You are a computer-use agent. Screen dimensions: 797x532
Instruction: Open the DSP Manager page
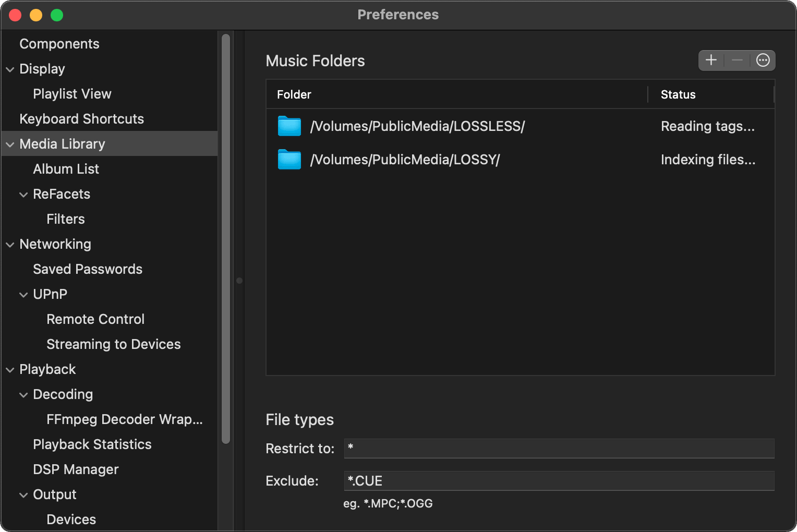(76, 469)
